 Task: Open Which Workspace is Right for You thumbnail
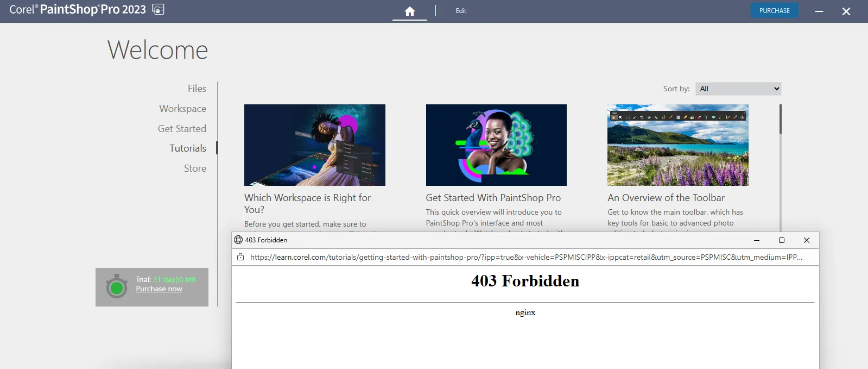tap(315, 145)
